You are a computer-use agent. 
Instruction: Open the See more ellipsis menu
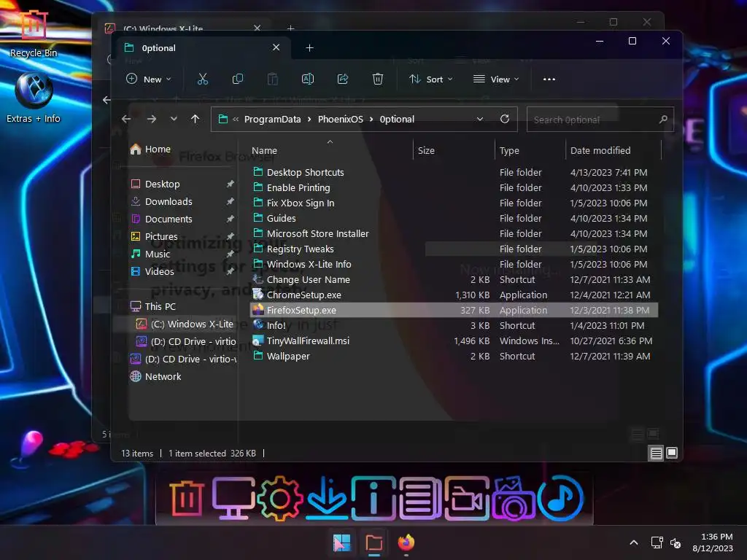[x=549, y=79]
